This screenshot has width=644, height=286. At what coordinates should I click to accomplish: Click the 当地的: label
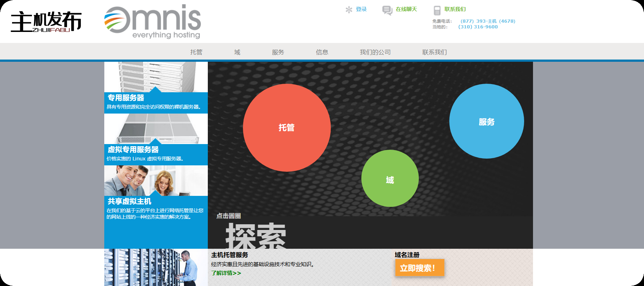440,27
